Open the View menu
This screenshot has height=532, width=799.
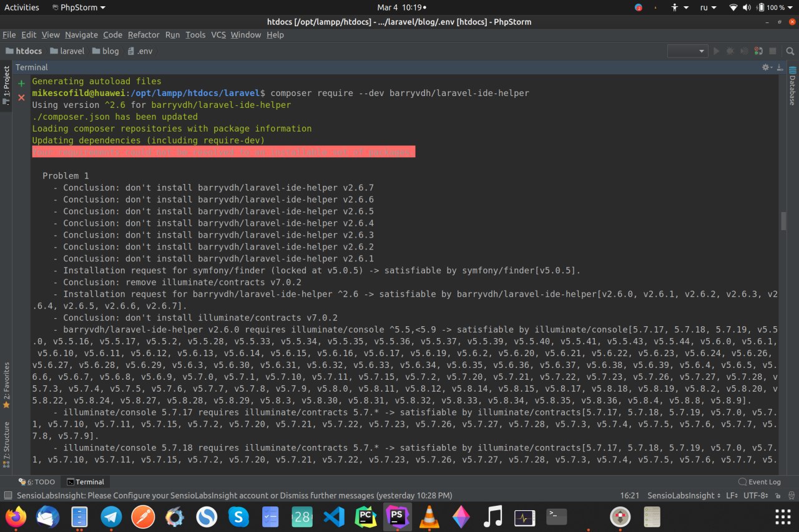click(51, 35)
